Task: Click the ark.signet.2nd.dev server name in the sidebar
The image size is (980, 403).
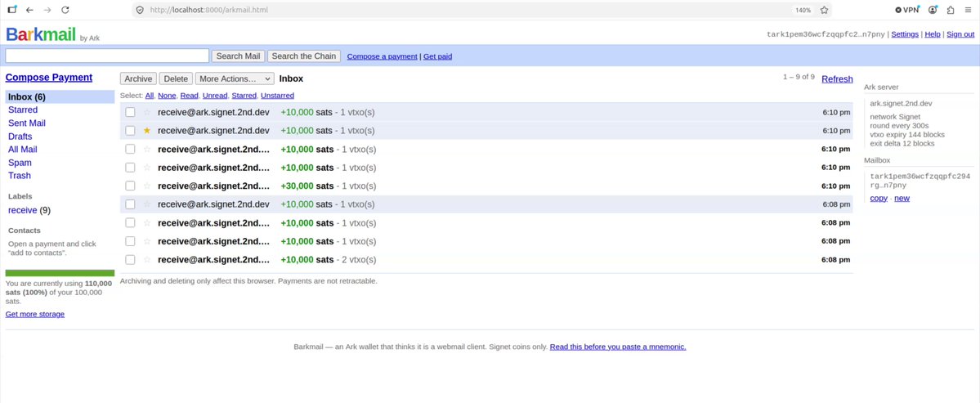Action: point(899,104)
